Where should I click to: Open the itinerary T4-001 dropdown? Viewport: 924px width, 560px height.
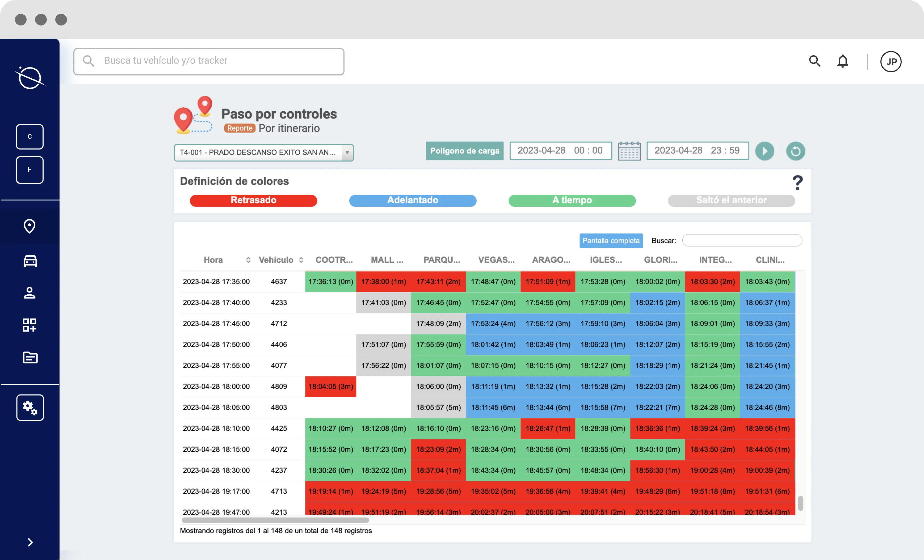pyautogui.click(x=264, y=152)
